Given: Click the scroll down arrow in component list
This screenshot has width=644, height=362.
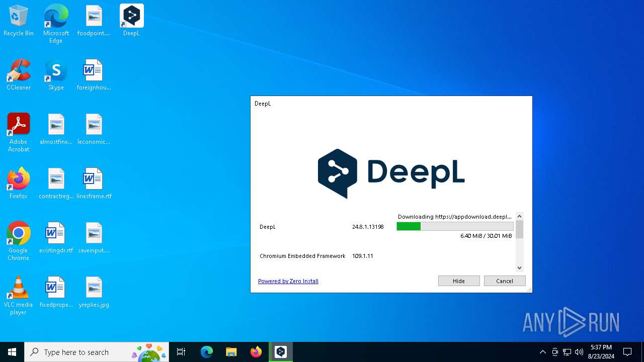Looking at the screenshot, I should click(x=520, y=268).
